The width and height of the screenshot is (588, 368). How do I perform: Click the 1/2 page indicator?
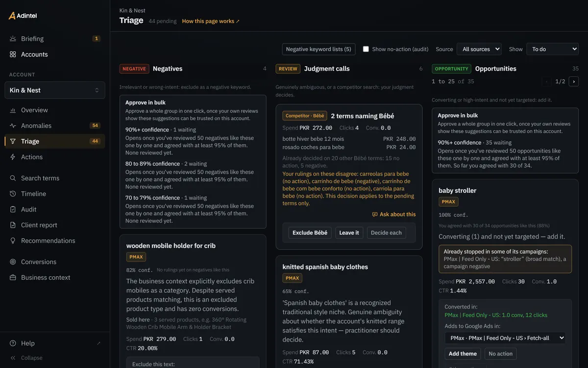tap(560, 81)
